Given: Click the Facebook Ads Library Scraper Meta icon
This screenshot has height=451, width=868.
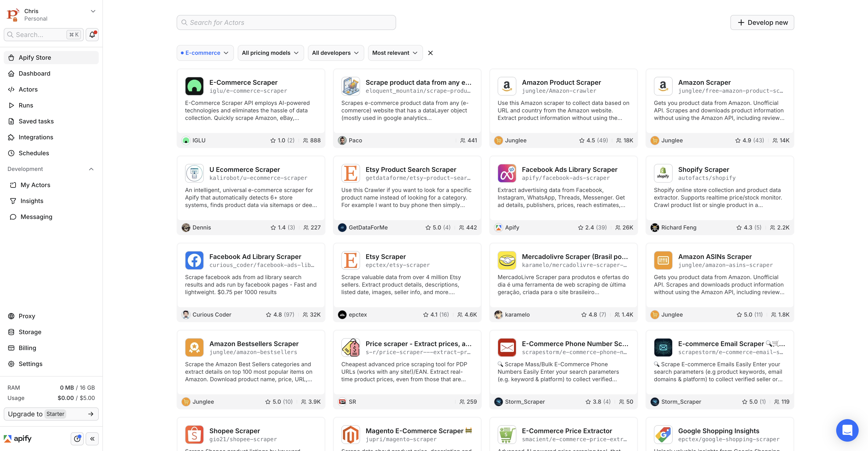Looking at the screenshot, I should coord(507,173).
